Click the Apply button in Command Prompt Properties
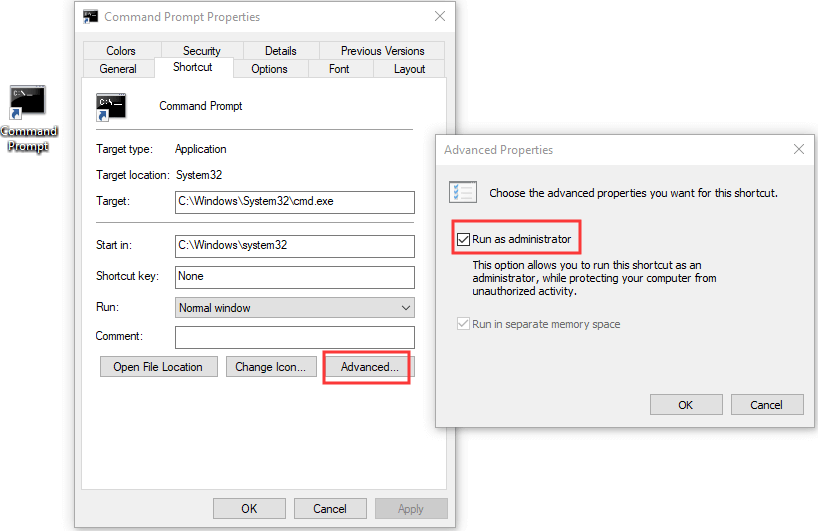This screenshot has height=531, width=818. tap(411, 509)
